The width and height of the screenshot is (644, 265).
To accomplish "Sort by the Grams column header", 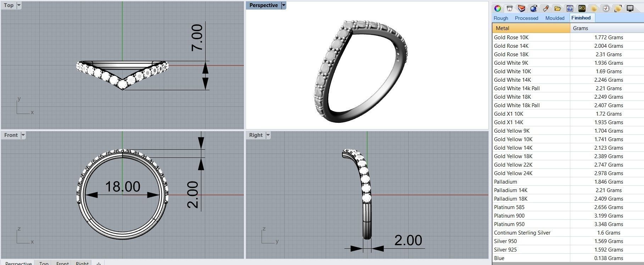I will coord(607,28).
